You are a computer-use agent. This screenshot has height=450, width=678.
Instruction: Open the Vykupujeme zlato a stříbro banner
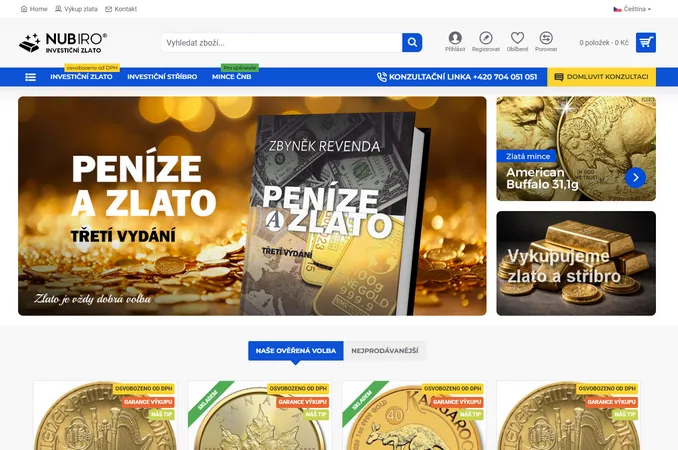[576, 263]
